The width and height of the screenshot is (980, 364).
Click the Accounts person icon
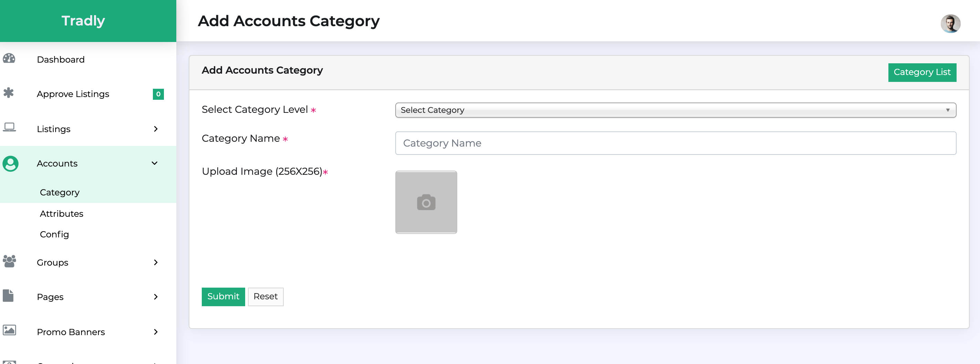(11, 163)
